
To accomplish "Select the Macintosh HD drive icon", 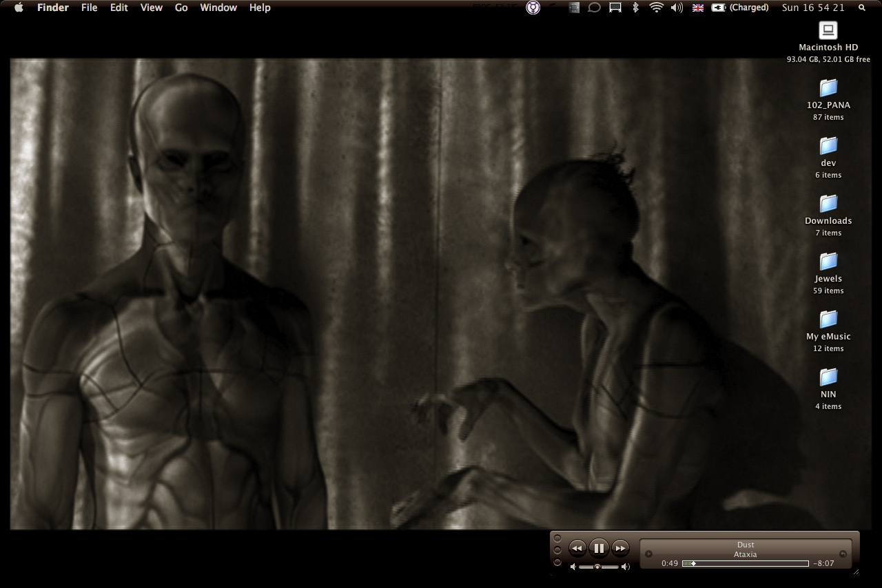I will (828, 30).
